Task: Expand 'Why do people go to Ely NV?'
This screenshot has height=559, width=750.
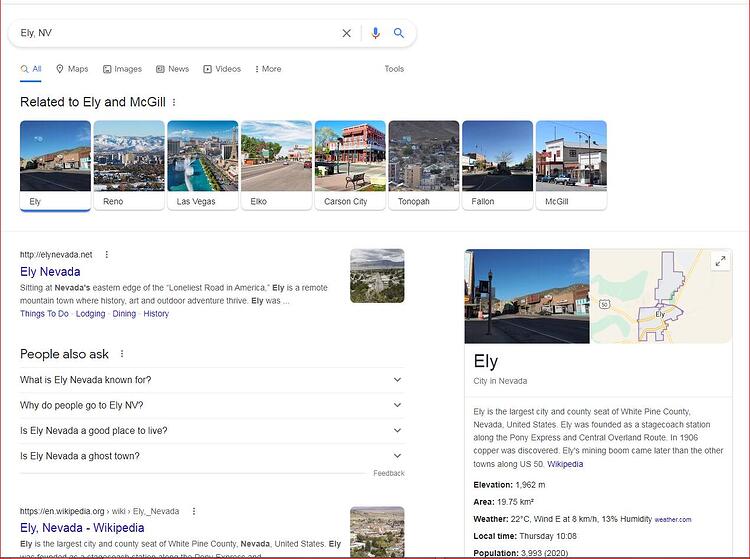Action: [212, 406]
